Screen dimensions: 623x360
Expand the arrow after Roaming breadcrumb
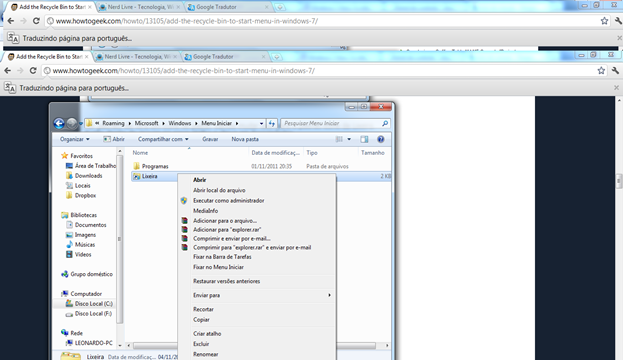pyautogui.click(x=130, y=123)
